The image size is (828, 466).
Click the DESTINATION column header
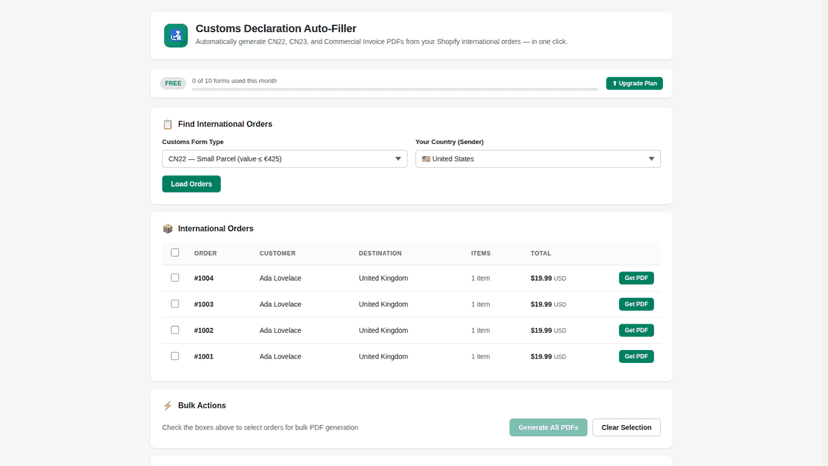pos(380,254)
